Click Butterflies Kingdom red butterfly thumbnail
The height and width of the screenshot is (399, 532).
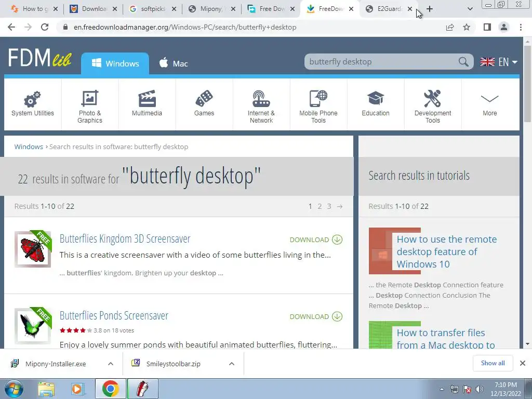(x=33, y=249)
